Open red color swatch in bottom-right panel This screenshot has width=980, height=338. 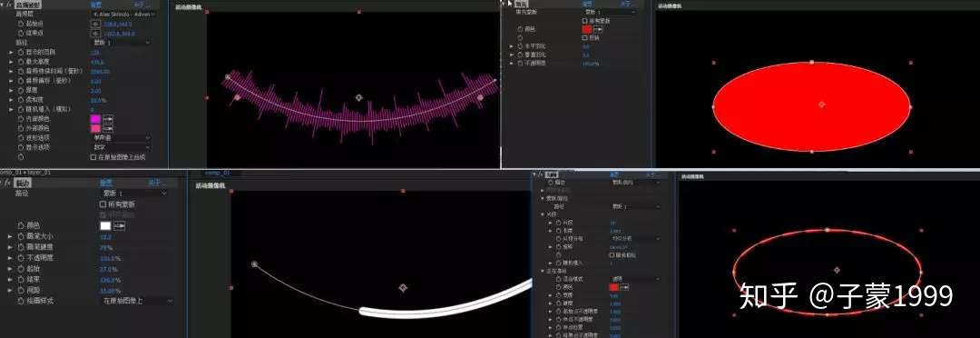tap(613, 287)
